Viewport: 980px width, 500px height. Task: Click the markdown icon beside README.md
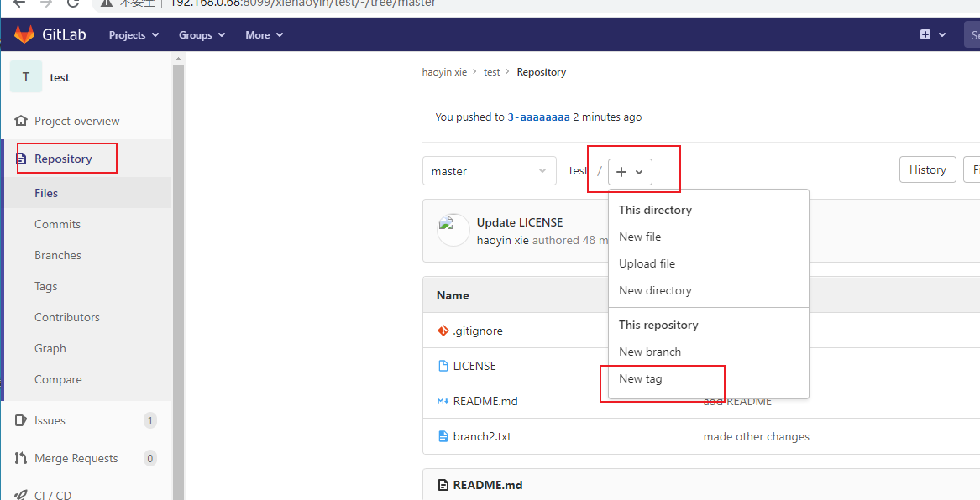(x=443, y=400)
